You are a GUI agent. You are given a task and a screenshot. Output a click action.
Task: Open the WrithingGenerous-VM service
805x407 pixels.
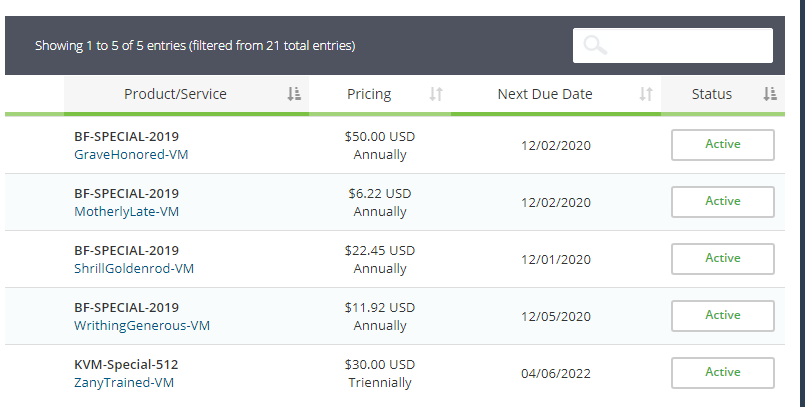coord(142,326)
